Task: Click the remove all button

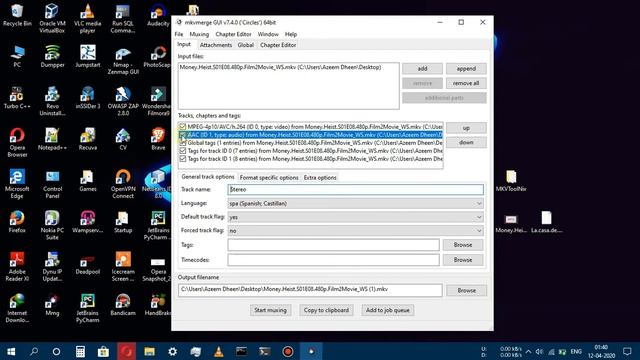Action: tap(466, 83)
